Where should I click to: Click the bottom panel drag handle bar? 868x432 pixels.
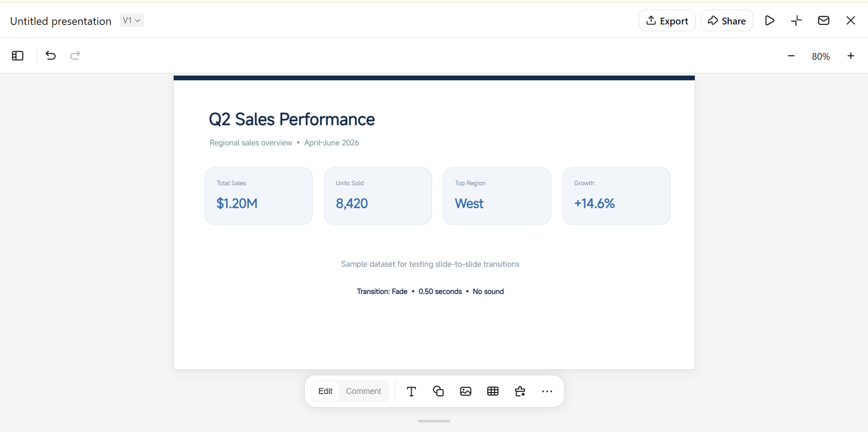(x=434, y=421)
